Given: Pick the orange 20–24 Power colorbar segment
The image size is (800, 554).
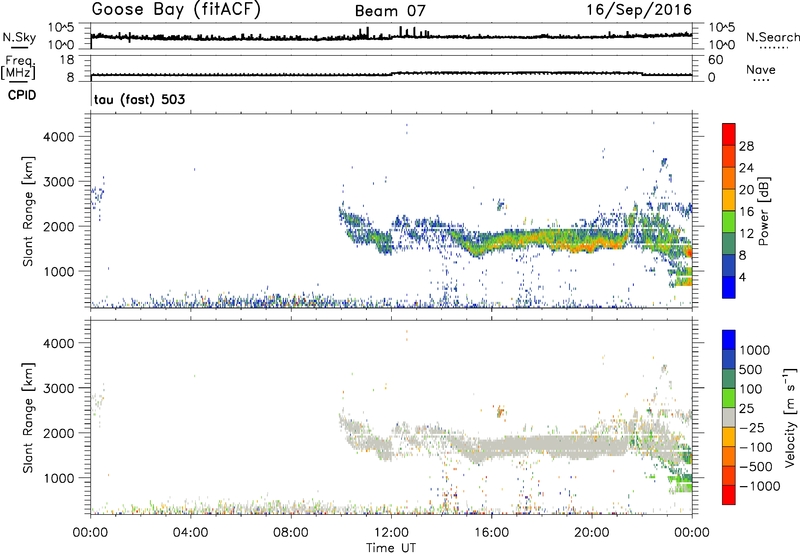Looking at the screenshot, I should [729, 178].
